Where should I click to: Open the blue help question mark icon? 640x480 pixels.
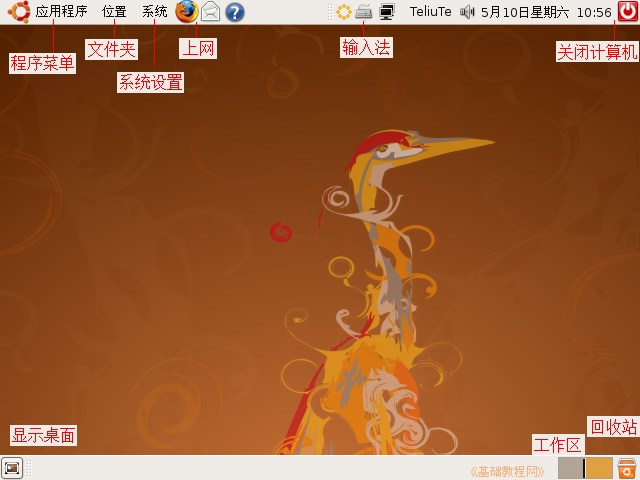tap(235, 12)
